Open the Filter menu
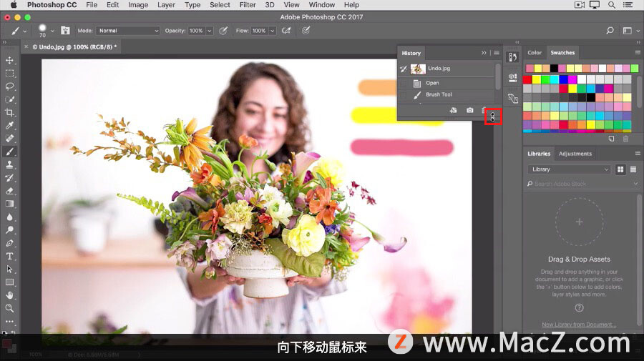This screenshot has width=644, height=361. click(248, 5)
